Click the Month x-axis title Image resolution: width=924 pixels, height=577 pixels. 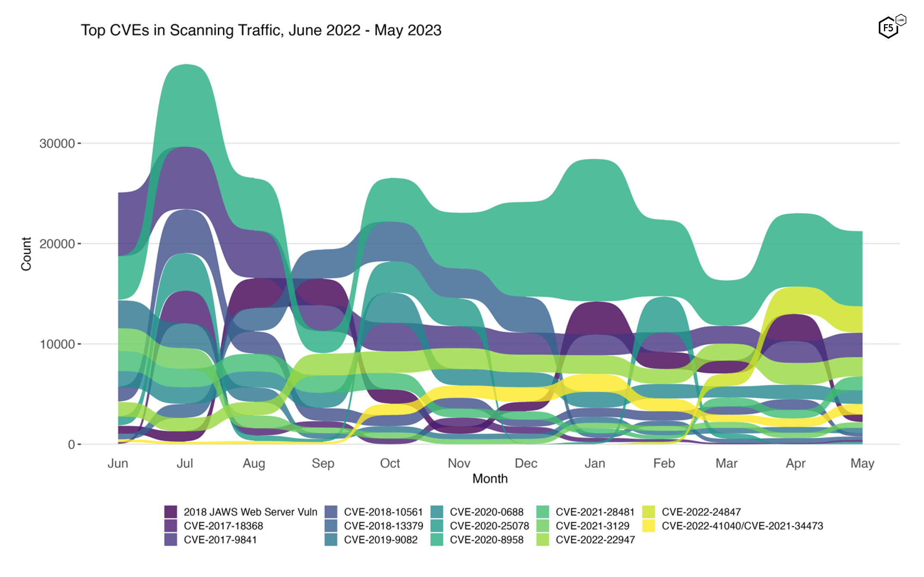(490, 479)
